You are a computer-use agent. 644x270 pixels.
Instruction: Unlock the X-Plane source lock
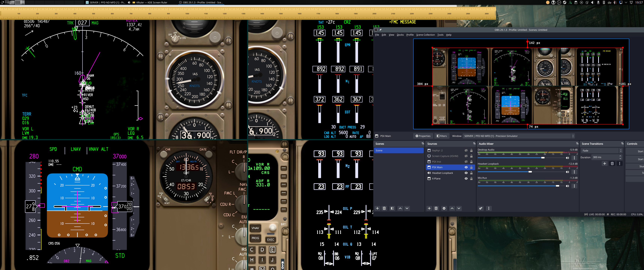(471, 178)
